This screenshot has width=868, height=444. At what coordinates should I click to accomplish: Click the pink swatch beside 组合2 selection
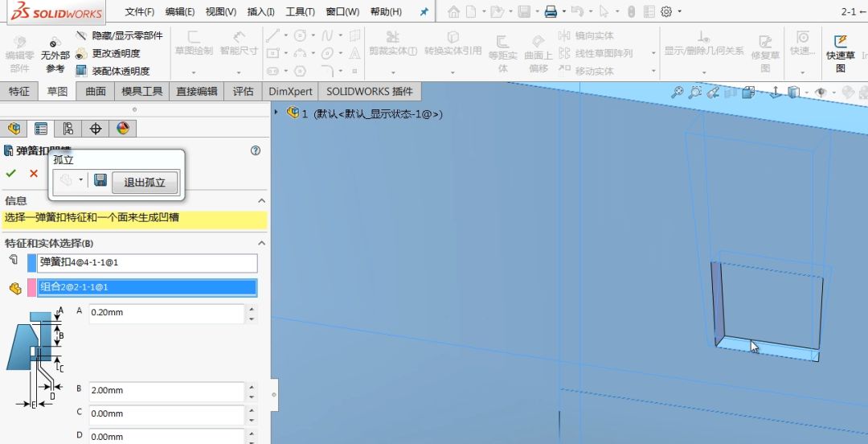tap(31, 288)
